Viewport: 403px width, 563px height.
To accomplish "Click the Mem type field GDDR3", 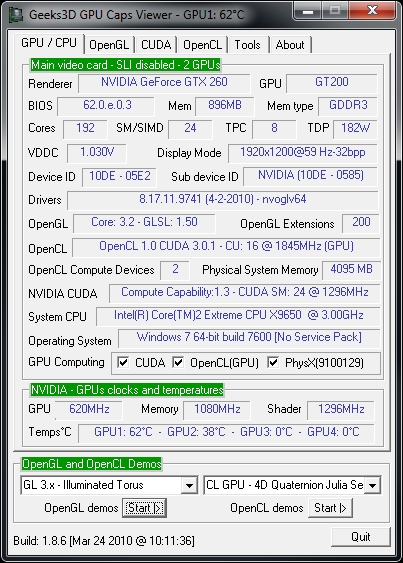I will (x=348, y=106).
